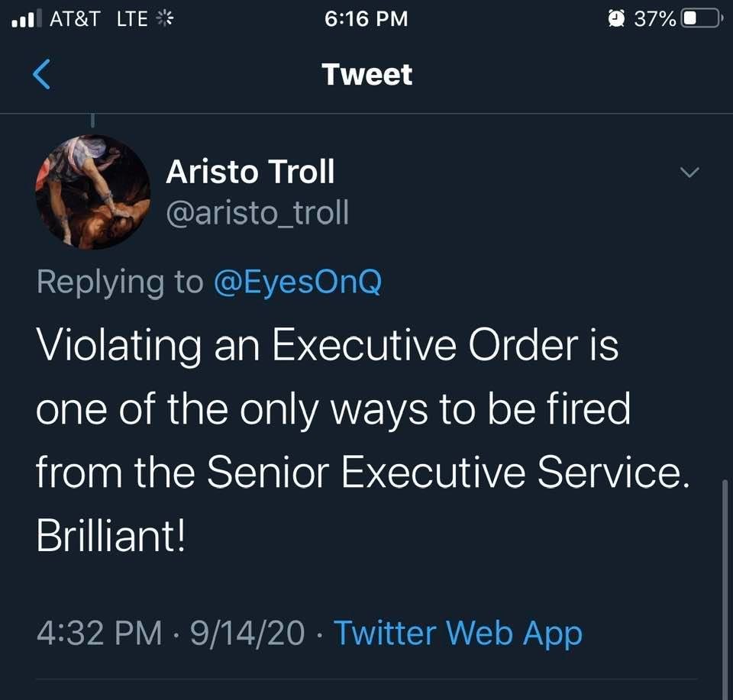This screenshot has height=700, width=733.
Task: Tap the alarm clock status icon
Action: tap(615, 18)
